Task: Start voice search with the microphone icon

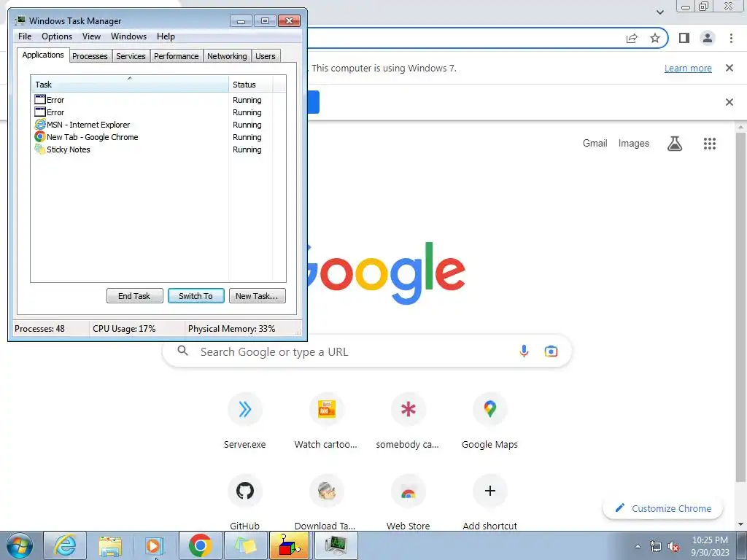Action: click(524, 351)
